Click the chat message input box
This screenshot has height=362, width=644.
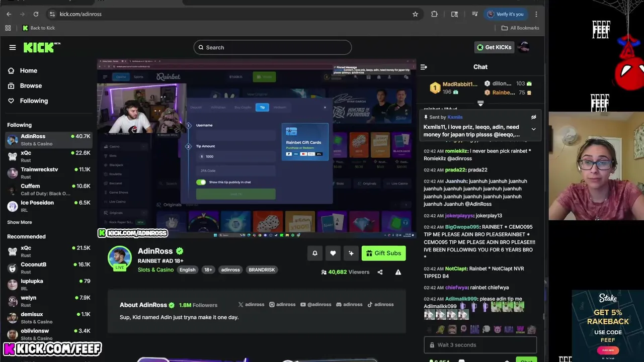[480, 345]
